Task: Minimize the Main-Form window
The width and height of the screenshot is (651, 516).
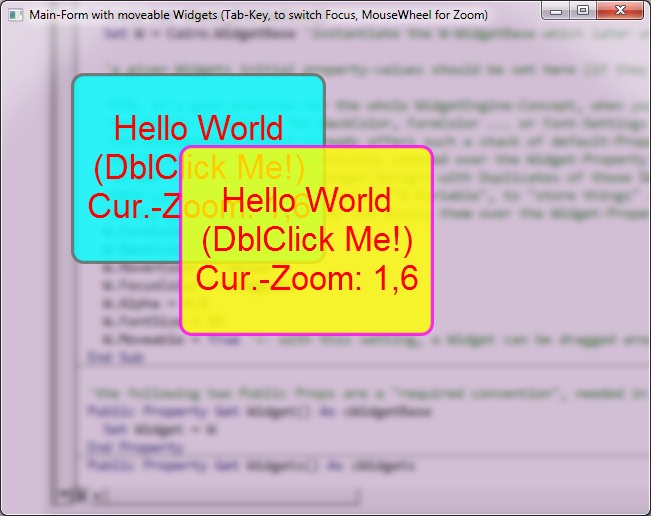Action: click(x=557, y=12)
